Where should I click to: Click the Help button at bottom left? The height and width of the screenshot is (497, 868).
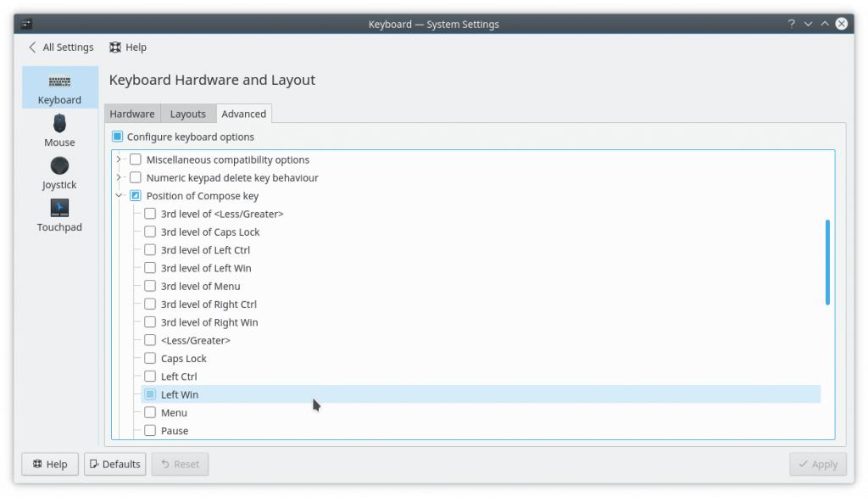(x=50, y=464)
